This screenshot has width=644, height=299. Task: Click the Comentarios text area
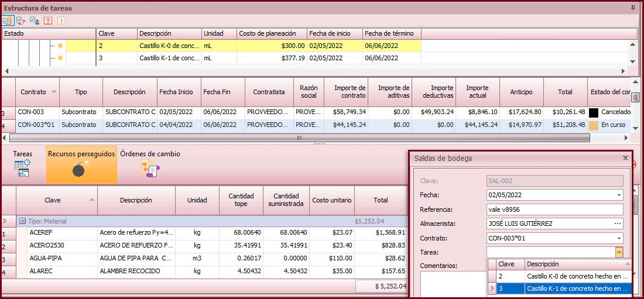click(453, 283)
